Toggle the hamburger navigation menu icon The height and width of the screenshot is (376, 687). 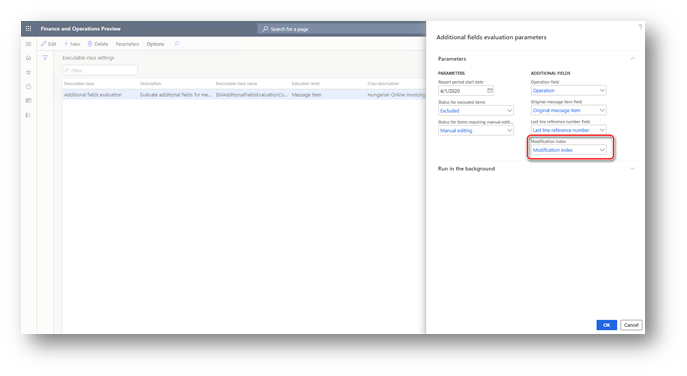point(28,44)
